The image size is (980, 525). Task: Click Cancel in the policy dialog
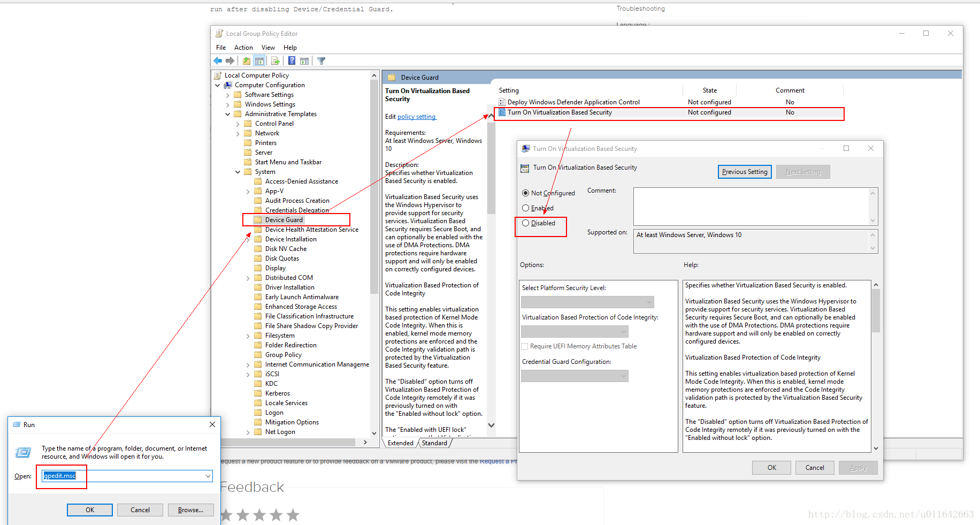coord(815,468)
